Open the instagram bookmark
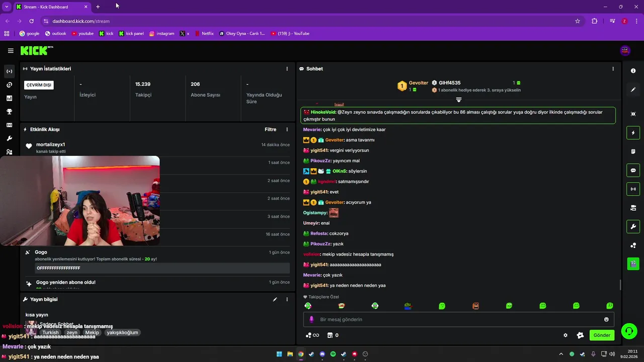Screen dimensions: 644x362 click(162, 34)
